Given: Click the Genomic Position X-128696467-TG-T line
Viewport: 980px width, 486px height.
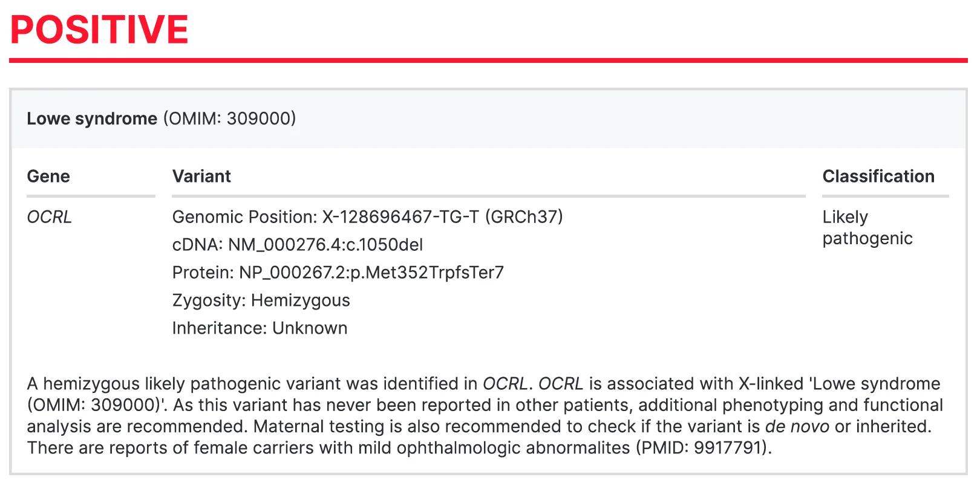Looking at the screenshot, I should [x=367, y=217].
